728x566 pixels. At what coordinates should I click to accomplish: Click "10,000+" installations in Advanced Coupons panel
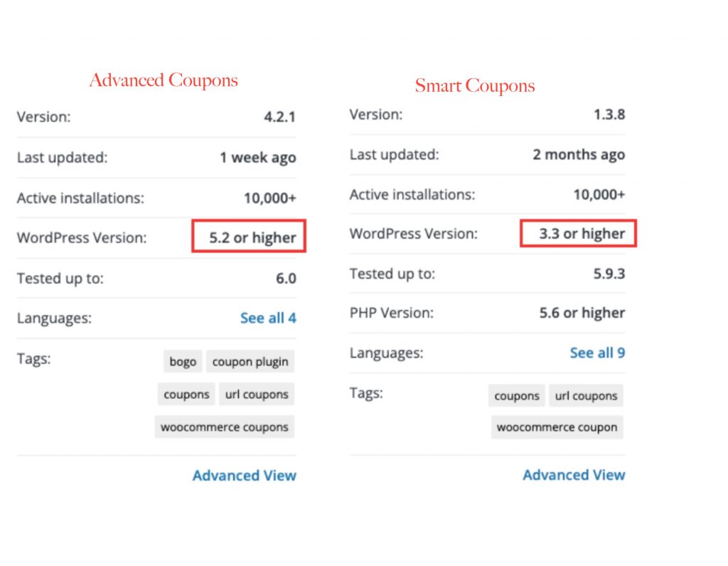pos(269,198)
